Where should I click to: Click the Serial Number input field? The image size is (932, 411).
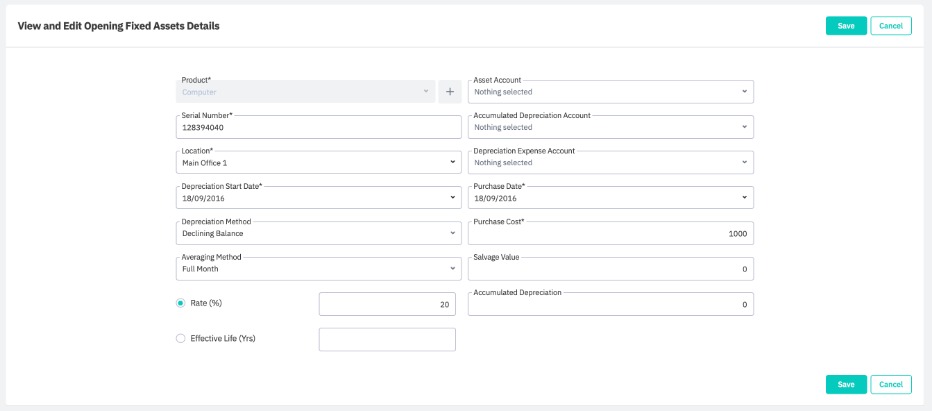317,127
